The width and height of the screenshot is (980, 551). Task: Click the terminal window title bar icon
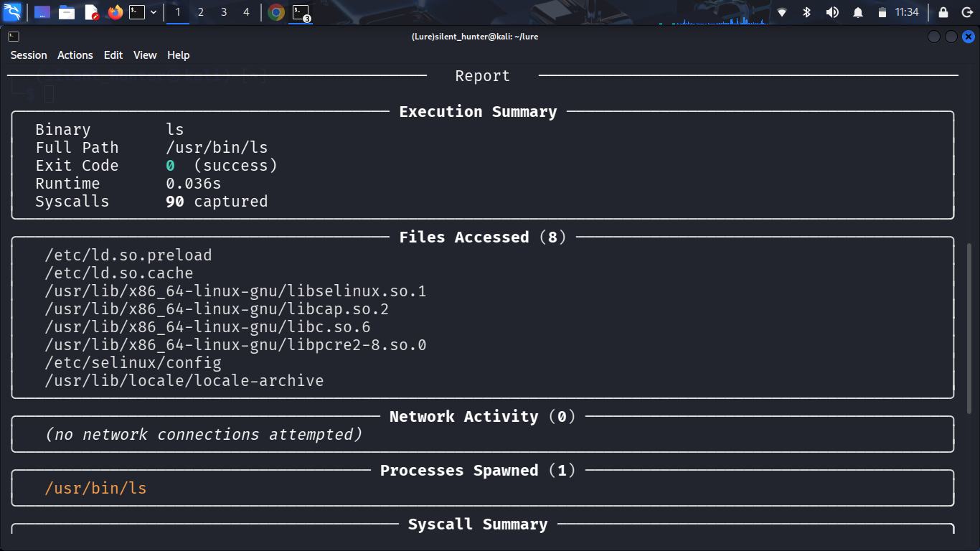pyautogui.click(x=14, y=37)
